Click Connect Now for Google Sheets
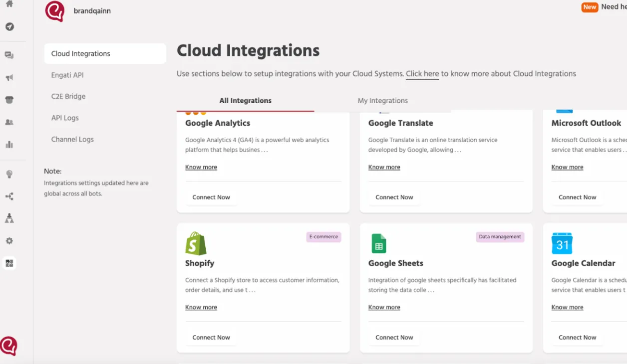This screenshot has width=627, height=364. pos(394,338)
